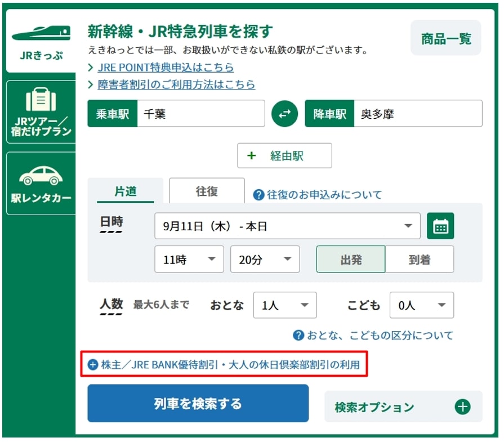Expand 株主／JRE BANK優待割引 discount options
Image resolution: width=504 pixels, height=442 pixels.
[224, 365]
